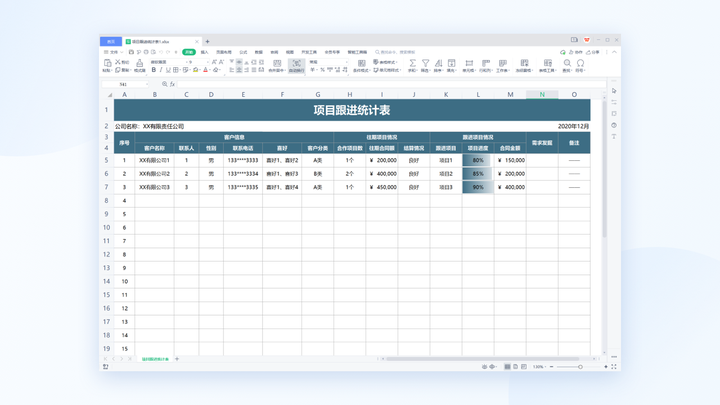Viewport: 720px width, 405px height.
Task: Open the Insert (插入) ribbon tab
Action: 204,52
